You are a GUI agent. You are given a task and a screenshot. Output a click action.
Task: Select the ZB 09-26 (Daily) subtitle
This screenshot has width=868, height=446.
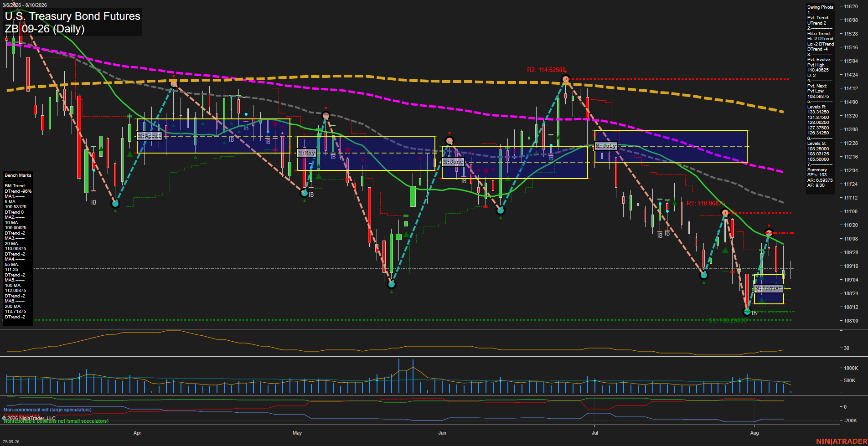pyautogui.click(x=45, y=29)
